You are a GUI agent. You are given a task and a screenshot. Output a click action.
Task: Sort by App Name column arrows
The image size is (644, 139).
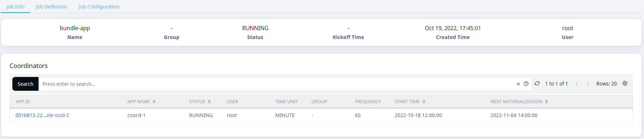(x=154, y=102)
